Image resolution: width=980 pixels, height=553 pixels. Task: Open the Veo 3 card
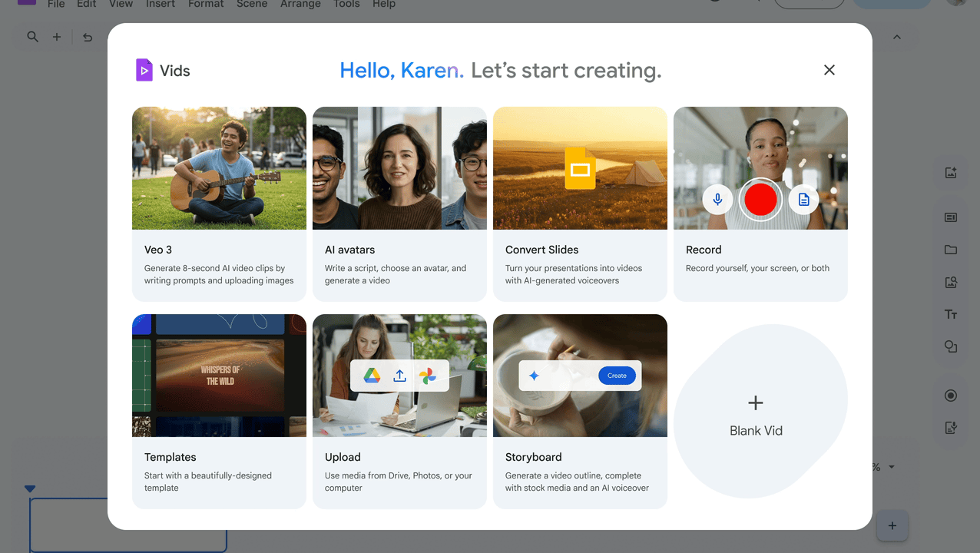219,204
